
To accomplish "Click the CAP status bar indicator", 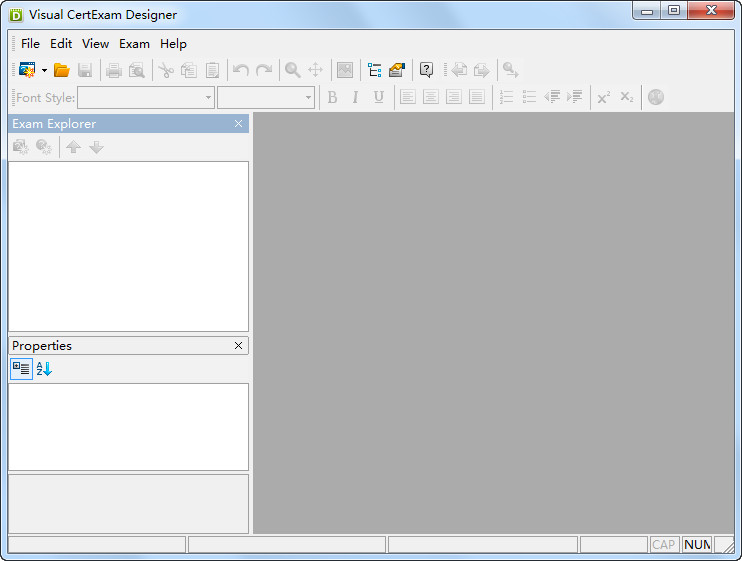I will [664, 545].
